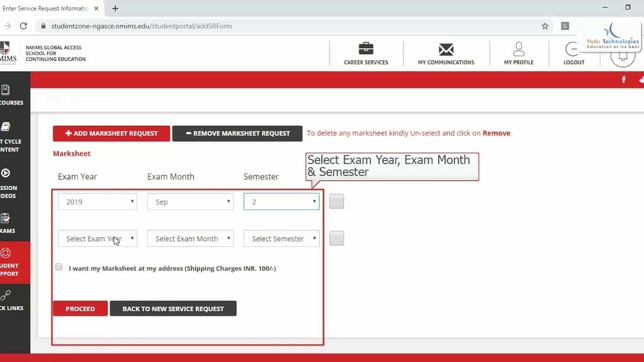Select the second marksheet row checkbox

(336, 238)
